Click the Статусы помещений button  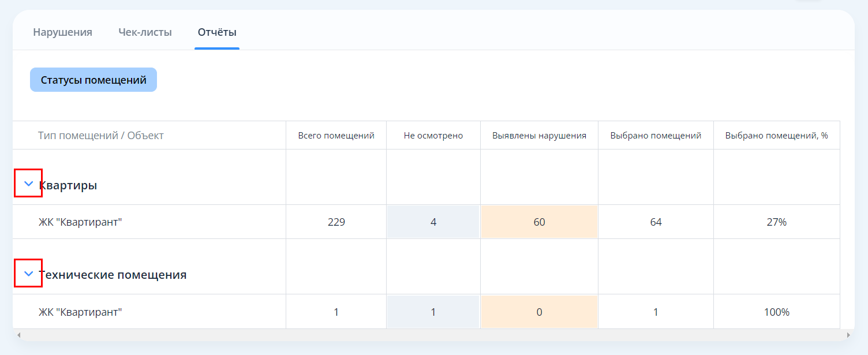(x=93, y=80)
